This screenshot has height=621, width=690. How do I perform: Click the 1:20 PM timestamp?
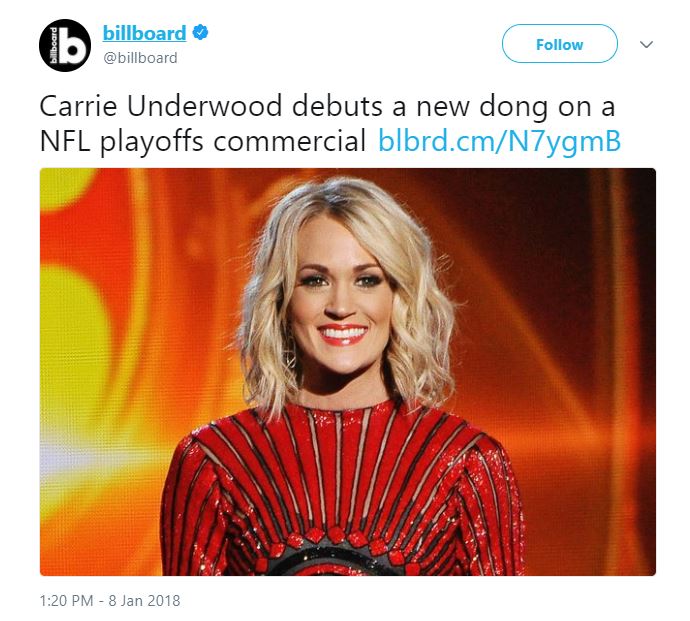pyautogui.click(x=66, y=600)
